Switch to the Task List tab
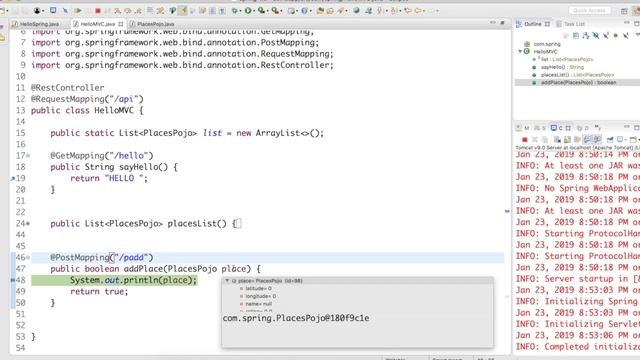The height and width of the screenshot is (360, 640). pyautogui.click(x=570, y=24)
